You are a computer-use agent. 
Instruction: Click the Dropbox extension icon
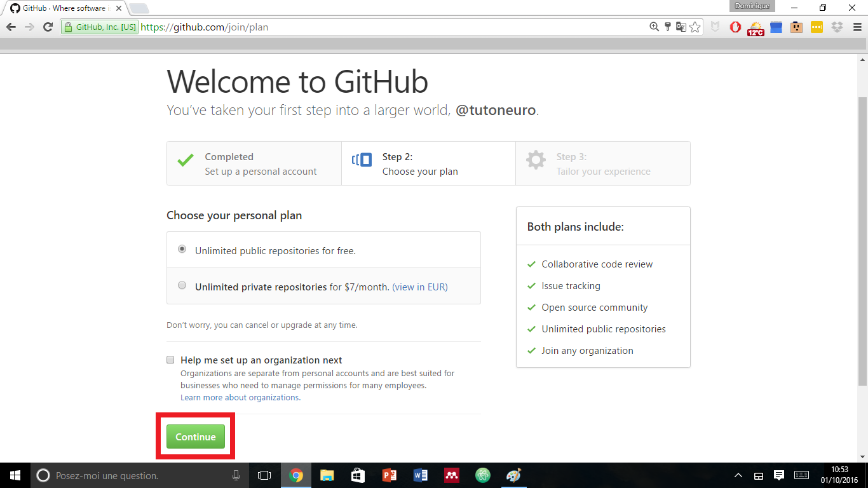coord(837,27)
